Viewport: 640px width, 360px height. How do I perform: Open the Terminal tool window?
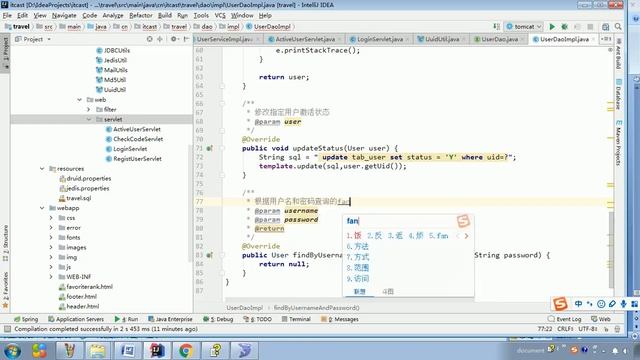[296, 319]
